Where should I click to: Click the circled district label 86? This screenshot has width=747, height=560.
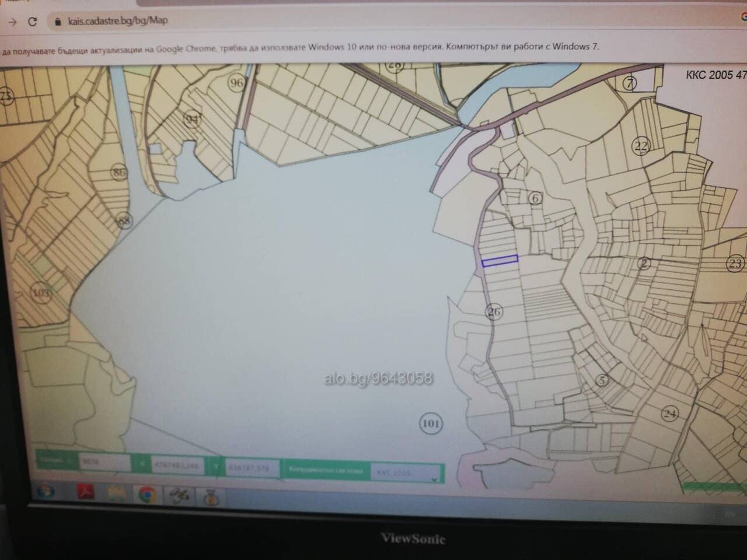click(x=120, y=172)
